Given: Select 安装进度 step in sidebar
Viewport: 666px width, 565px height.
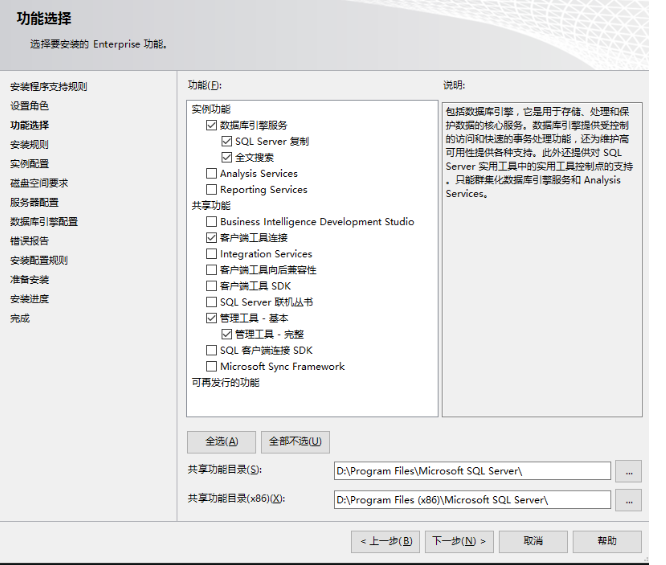Looking at the screenshot, I should pyautogui.click(x=29, y=299).
